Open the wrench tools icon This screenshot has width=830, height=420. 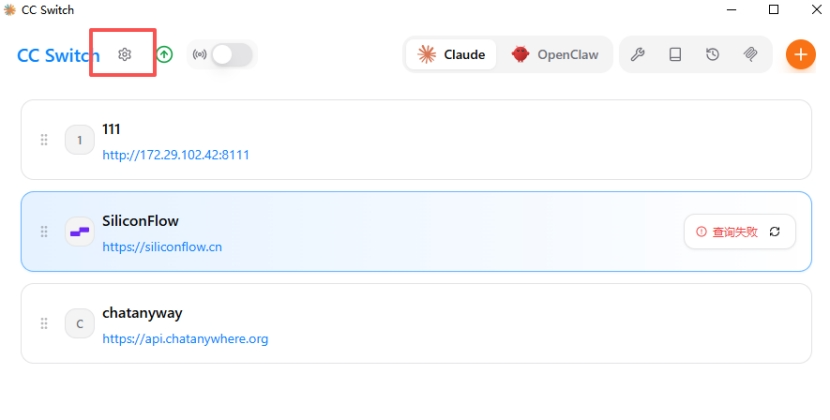pyautogui.click(x=637, y=54)
